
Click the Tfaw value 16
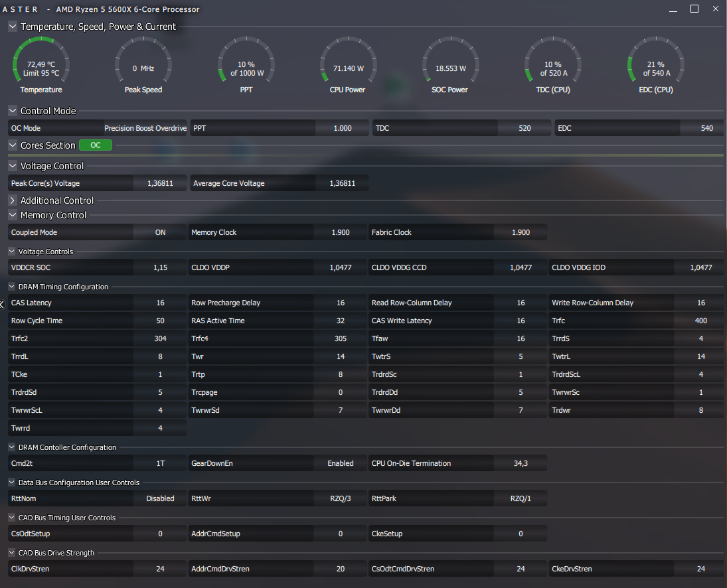[x=521, y=338]
